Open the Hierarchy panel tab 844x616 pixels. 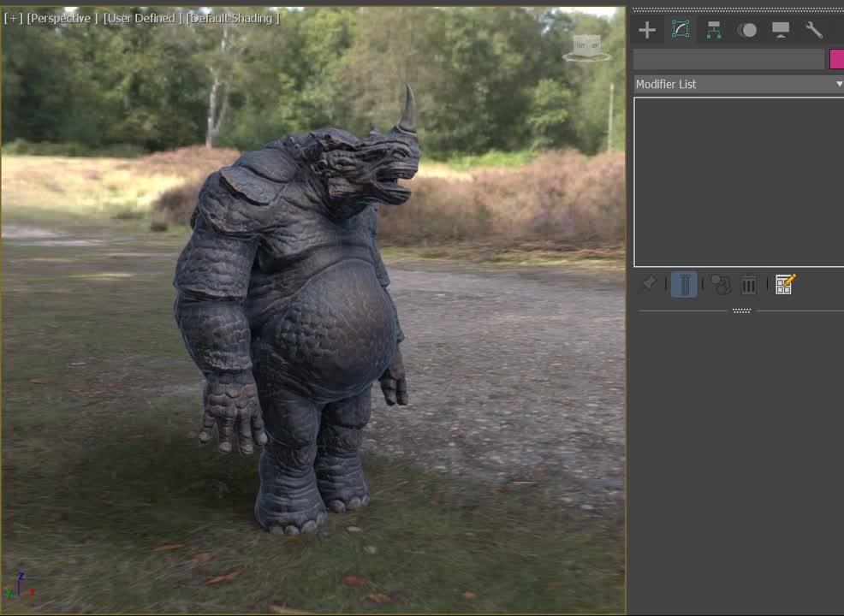[x=714, y=30]
